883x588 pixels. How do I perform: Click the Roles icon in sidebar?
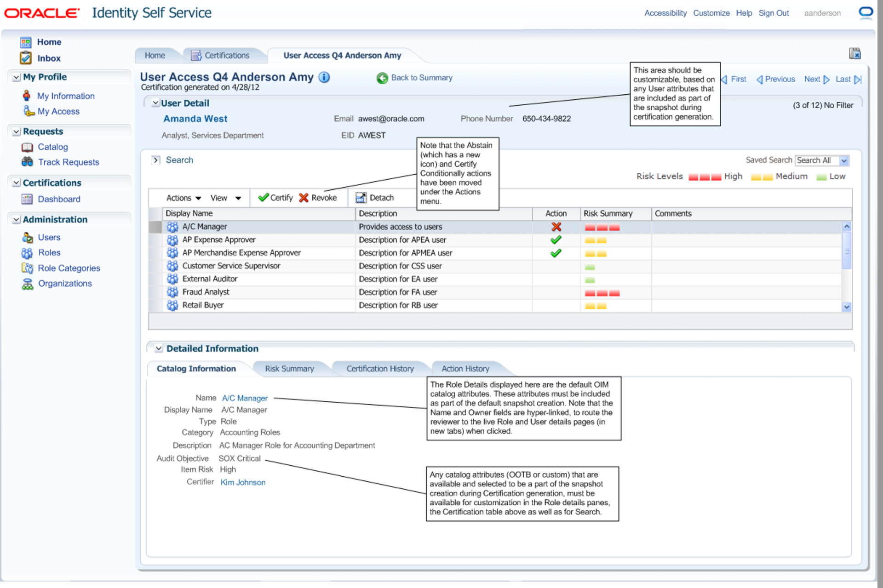[27, 253]
